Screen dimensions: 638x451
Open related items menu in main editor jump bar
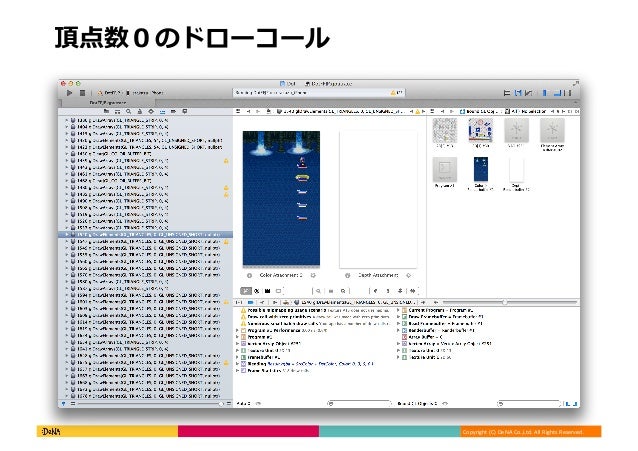click(239, 111)
